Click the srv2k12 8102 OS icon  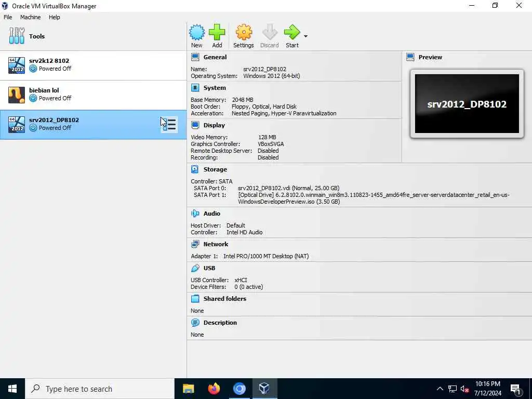click(17, 65)
